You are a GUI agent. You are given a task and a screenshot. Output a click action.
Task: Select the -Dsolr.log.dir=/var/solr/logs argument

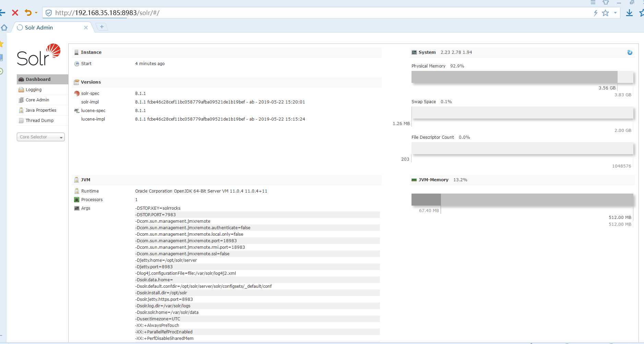163,306
